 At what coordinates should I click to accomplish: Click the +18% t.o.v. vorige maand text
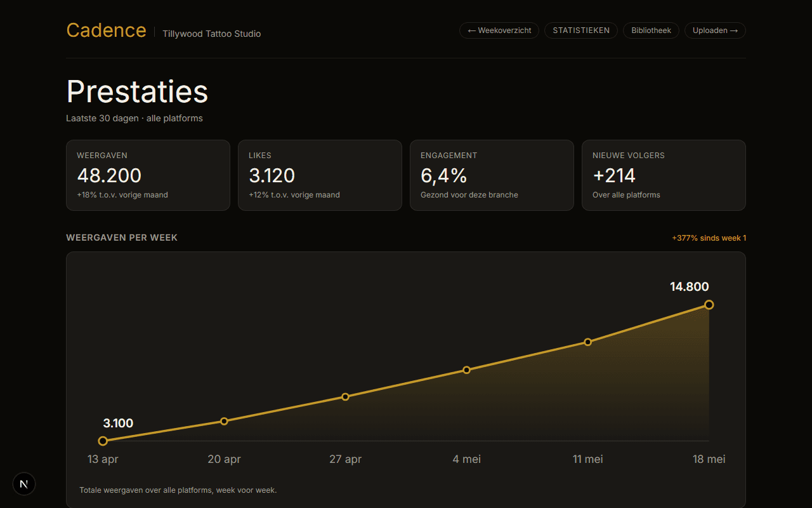(x=122, y=195)
